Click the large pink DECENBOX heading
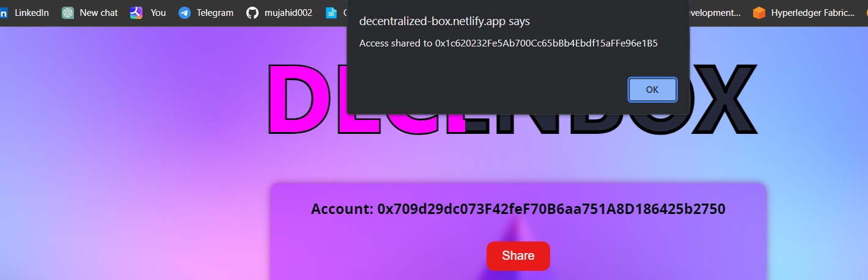Viewport: 868px width, 280px height. click(512, 99)
